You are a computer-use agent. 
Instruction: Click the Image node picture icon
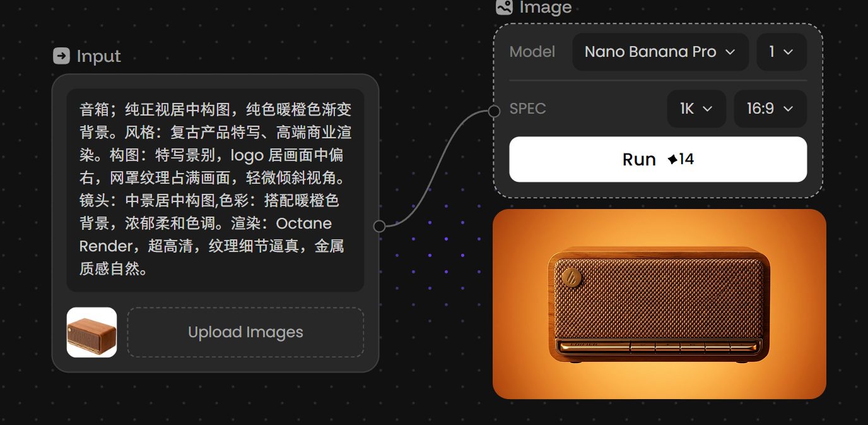point(504,7)
